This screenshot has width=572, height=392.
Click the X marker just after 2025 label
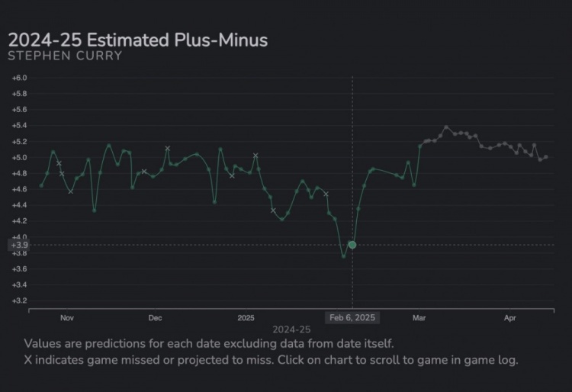click(x=255, y=156)
